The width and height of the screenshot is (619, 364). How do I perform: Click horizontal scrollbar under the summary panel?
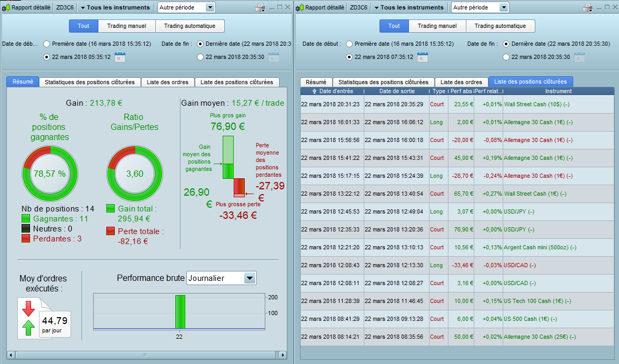point(145,355)
